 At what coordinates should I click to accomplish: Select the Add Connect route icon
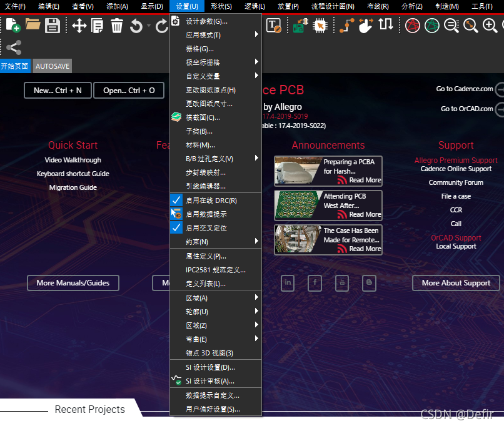347,26
